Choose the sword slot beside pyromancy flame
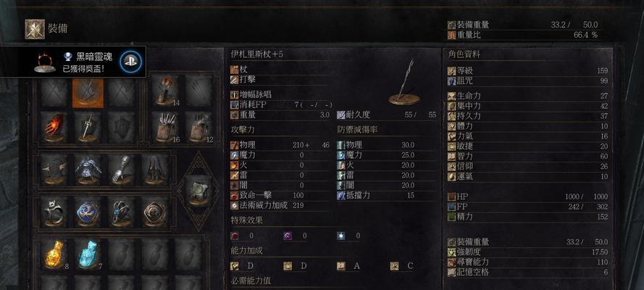The image size is (644, 290). pos(88,128)
